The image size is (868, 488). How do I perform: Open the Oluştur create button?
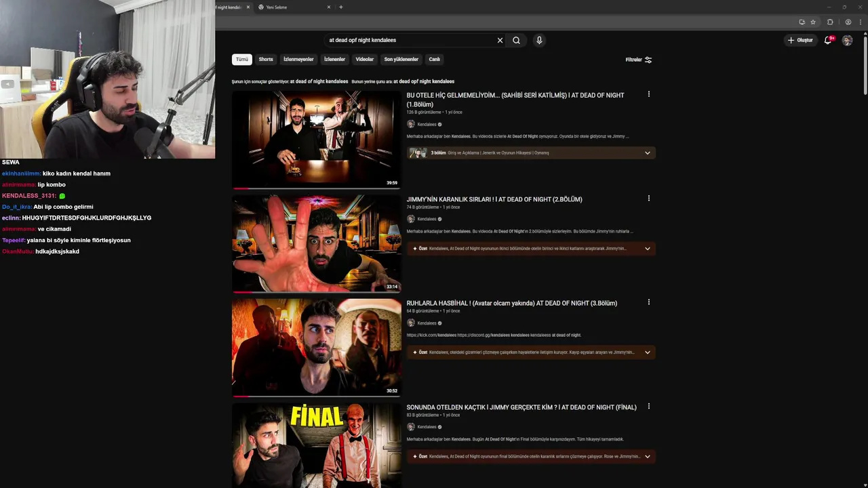(x=800, y=40)
